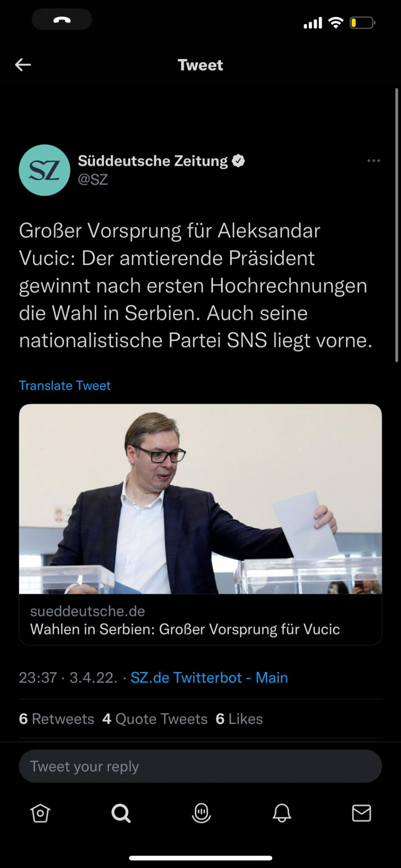Image resolution: width=401 pixels, height=868 pixels.
Task: Tap the SZ.de Twitterbot - Main source
Action: pos(209,678)
